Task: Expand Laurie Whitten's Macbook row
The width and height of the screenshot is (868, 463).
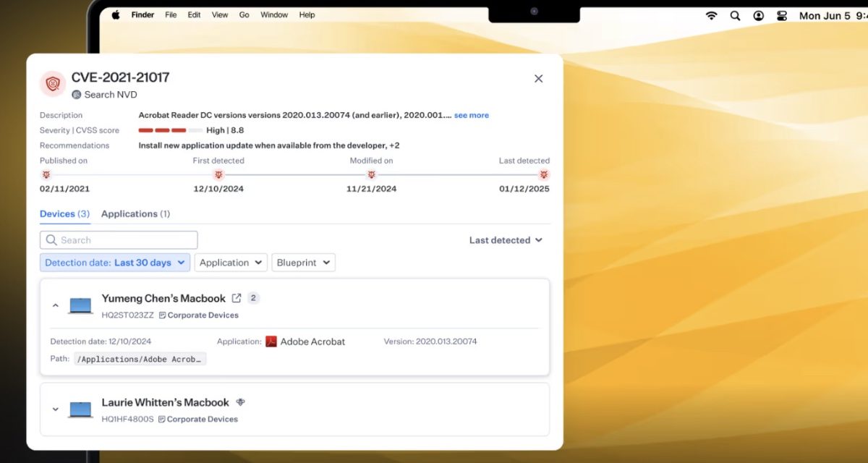Action: point(56,409)
